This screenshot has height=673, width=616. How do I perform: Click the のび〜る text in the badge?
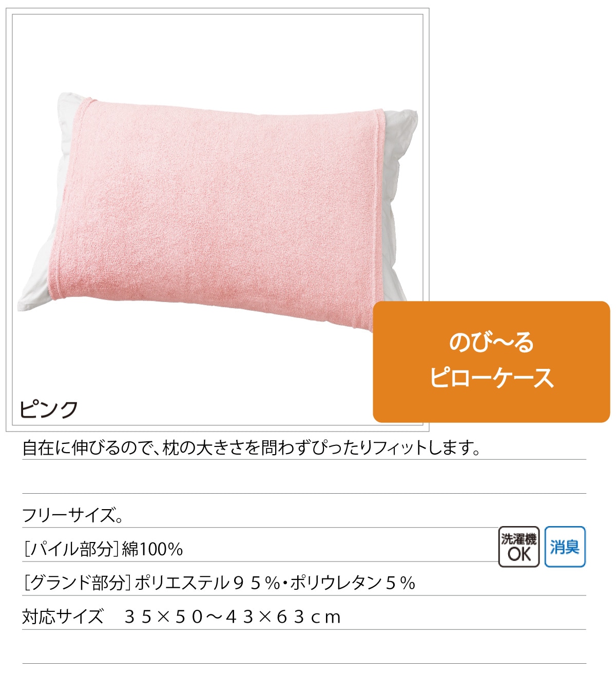[x=491, y=343]
